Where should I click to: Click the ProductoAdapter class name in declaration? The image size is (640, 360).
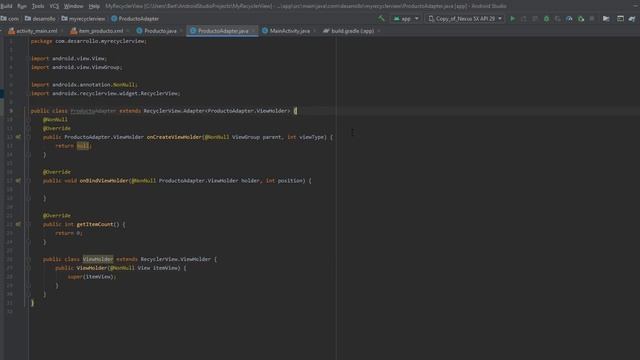click(93, 111)
